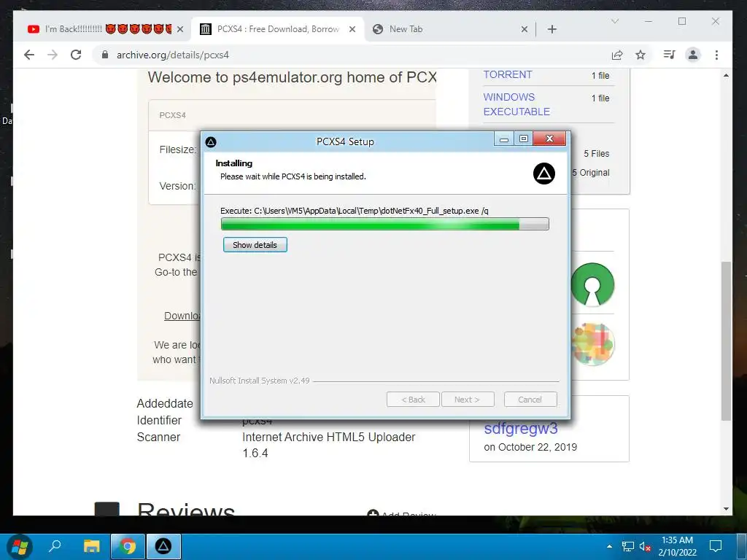Click "Internet Archive HTML5 Uploader" scanner text
747x560 pixels.
[329, 437]
